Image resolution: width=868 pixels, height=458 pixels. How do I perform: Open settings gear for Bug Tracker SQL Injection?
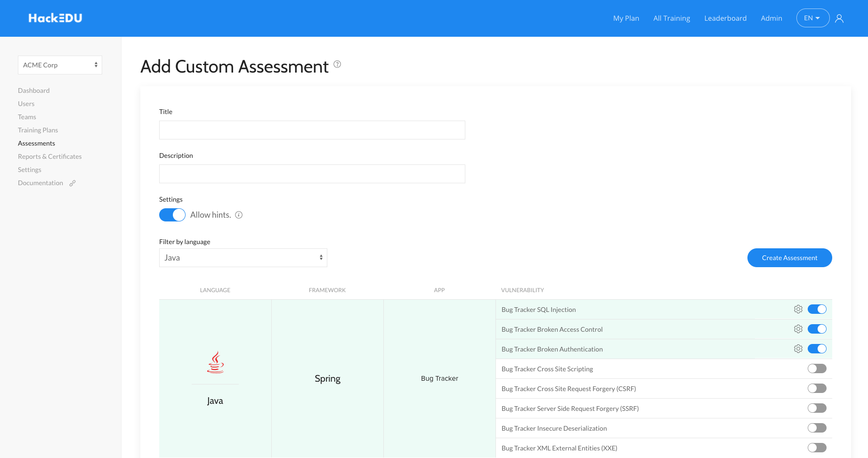tap(798, 309)
